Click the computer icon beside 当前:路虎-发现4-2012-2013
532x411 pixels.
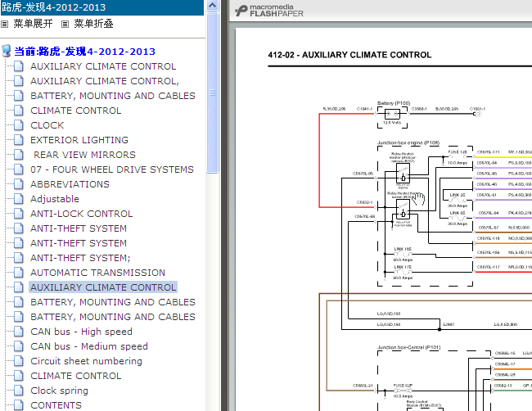7,52
